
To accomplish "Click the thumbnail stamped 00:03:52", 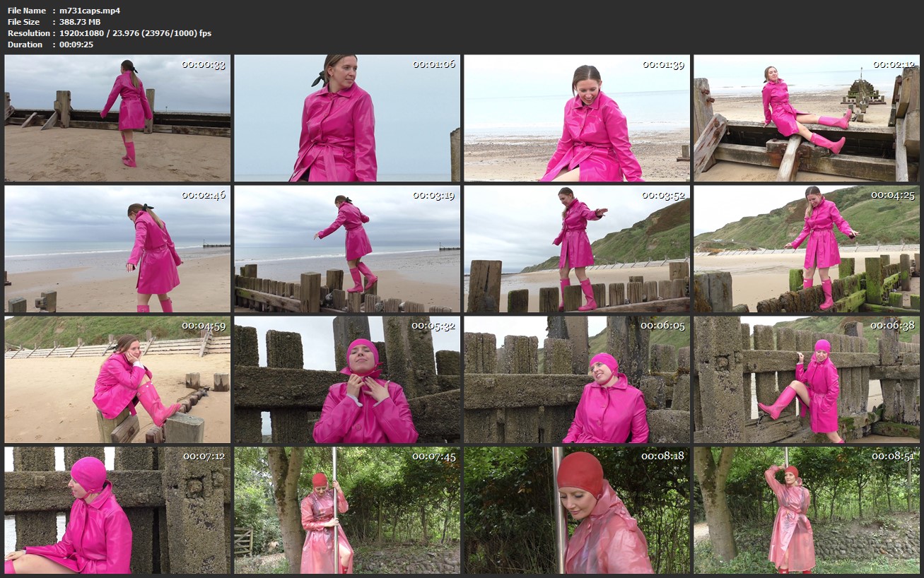I will pyautogui.click(x=577, y=249).
